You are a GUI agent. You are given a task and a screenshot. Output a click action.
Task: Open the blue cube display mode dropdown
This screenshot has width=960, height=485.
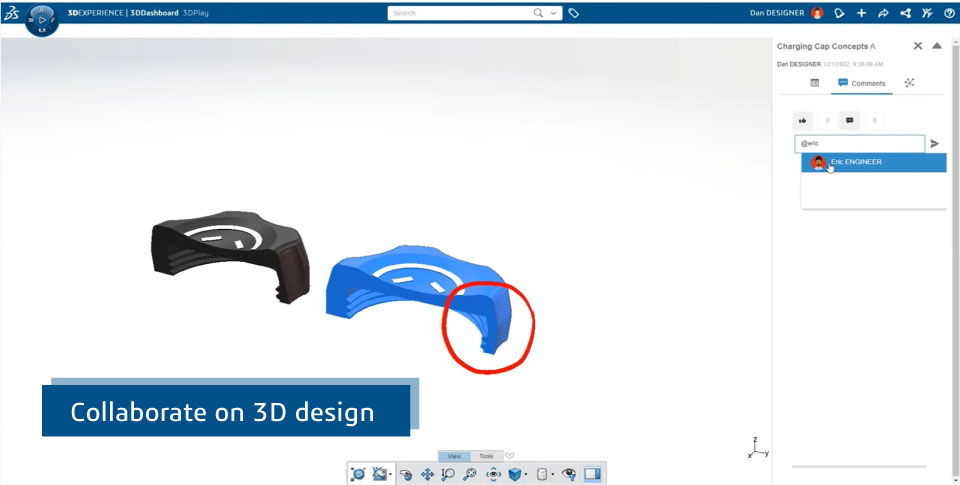(x=526, y=474)
